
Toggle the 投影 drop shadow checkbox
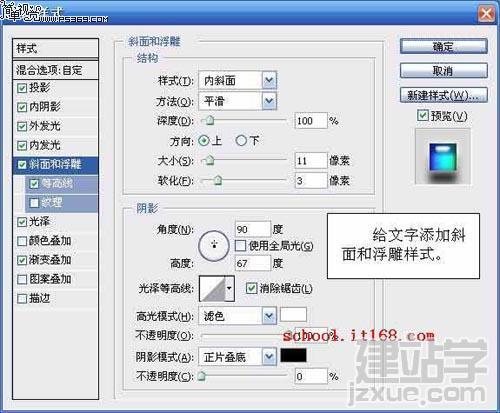[22, 88]
